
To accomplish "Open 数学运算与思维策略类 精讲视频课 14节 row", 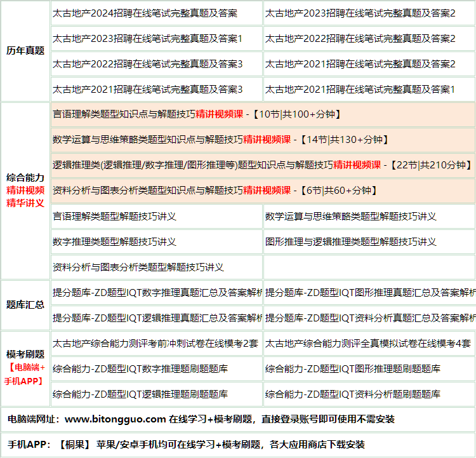I will (x=263, y=140).
